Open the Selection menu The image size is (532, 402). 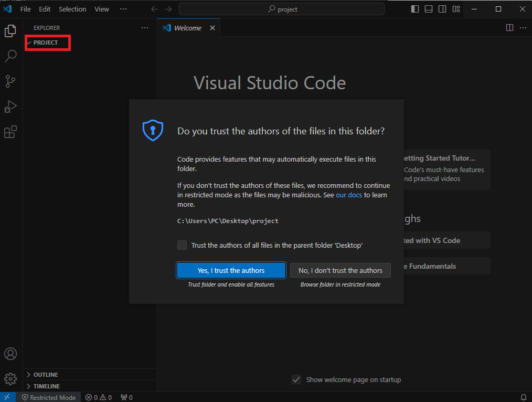click(x=72, y=9)
